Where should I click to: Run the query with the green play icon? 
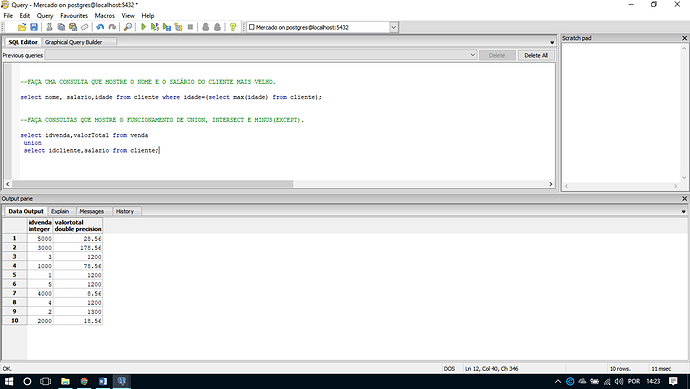143,27
